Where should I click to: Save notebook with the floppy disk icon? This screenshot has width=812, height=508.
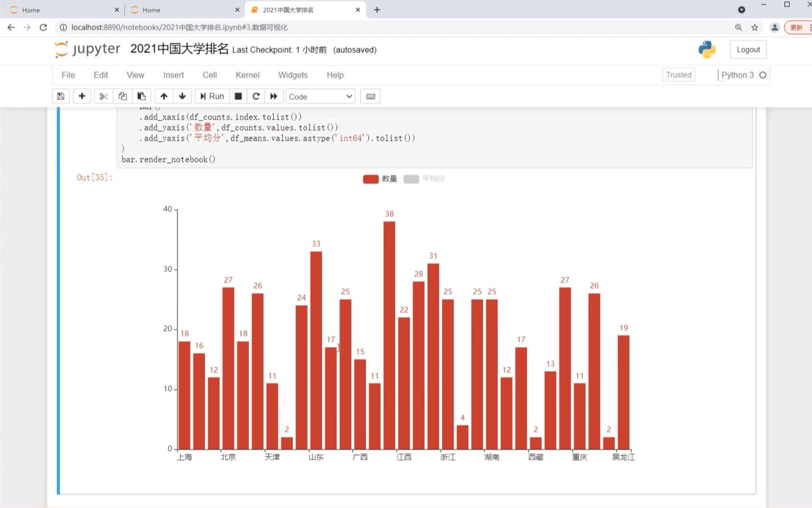61,96
